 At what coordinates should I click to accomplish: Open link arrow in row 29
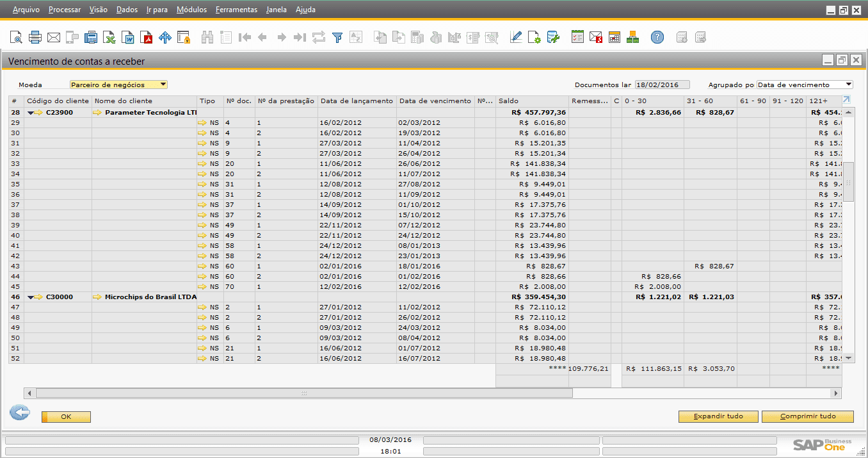[x=203, y=123]
